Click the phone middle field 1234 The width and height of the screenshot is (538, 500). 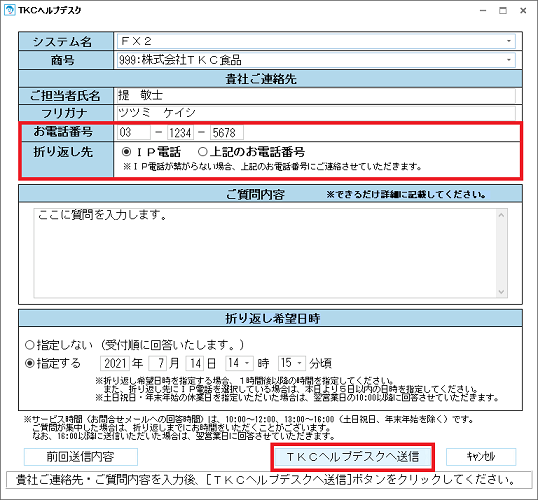180,132
